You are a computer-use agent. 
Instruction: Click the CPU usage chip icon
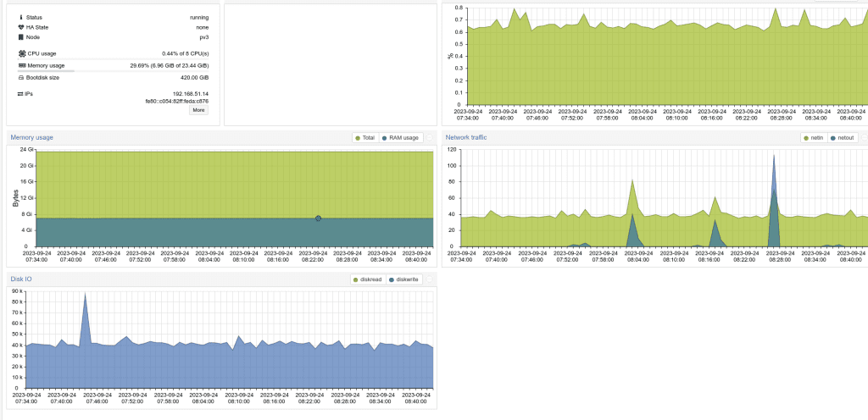tap(21, 53)
